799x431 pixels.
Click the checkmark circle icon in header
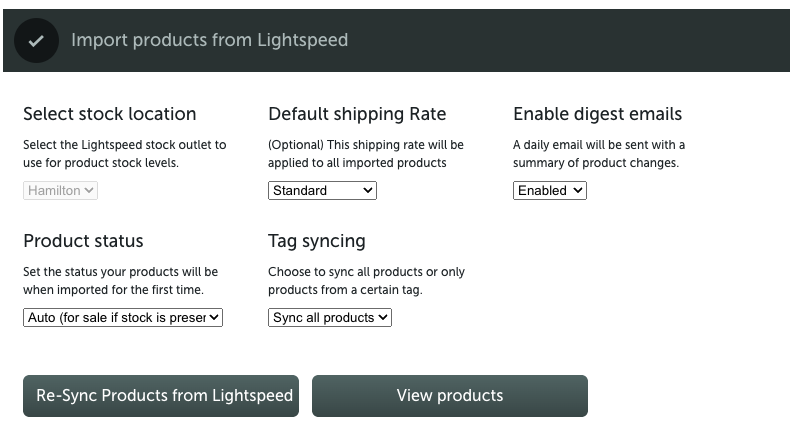click(36, 40)
